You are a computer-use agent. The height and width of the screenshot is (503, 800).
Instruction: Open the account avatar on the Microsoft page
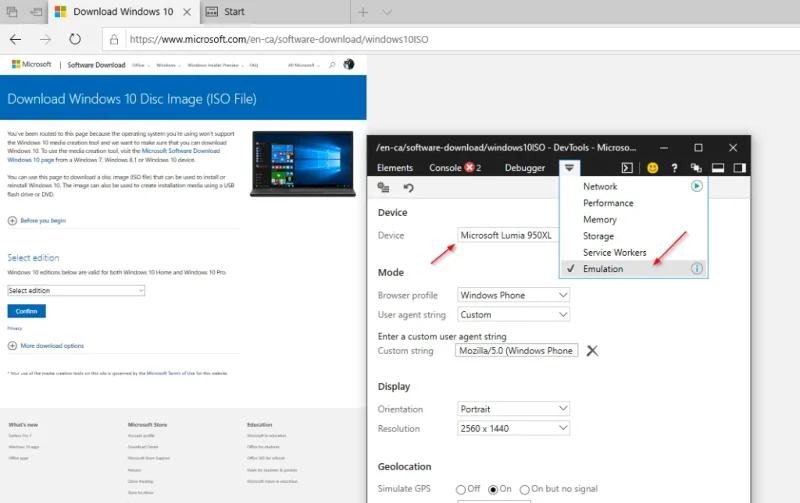point(349,64)
